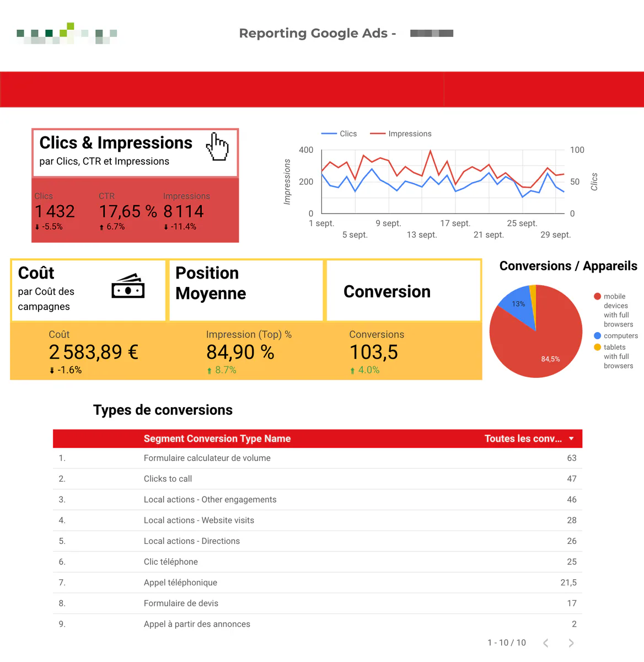Click the value 21,5 in table
The image size is (644, 662).
(568, 583)
